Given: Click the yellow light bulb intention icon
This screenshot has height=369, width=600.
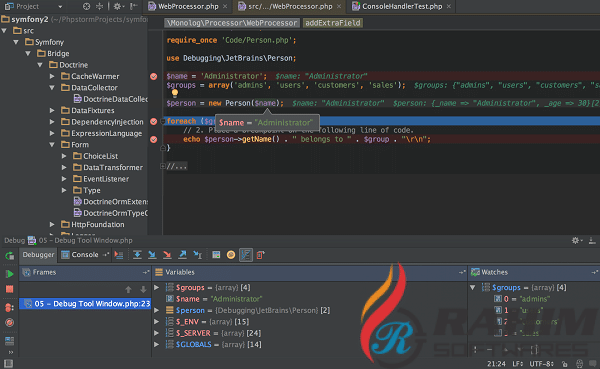Looking at the screenshot, I should (175, 93).
